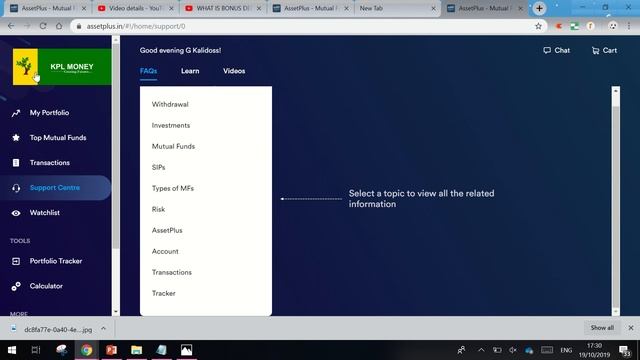Open Chrome menu three dots
640x360 pixels.
[x=629, y=26]
